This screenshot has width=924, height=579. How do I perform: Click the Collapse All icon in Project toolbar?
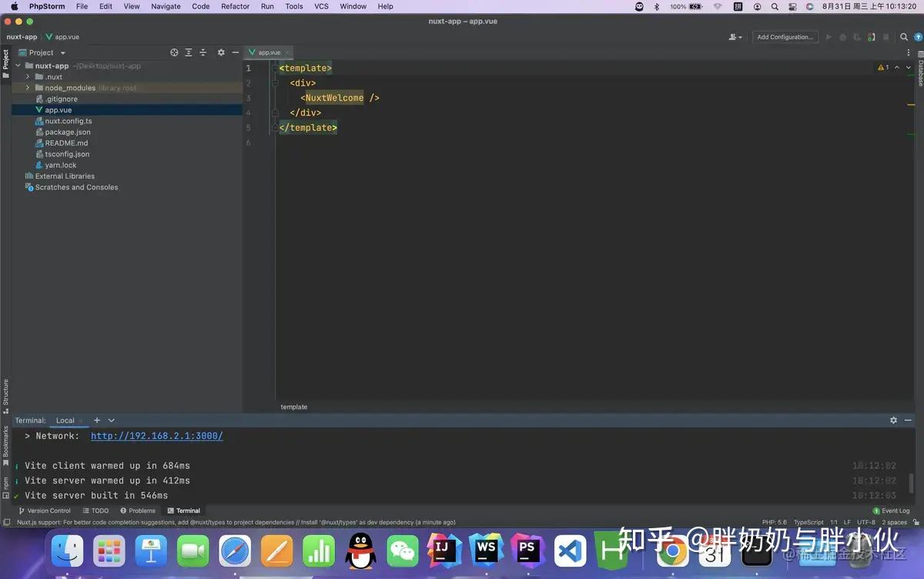click(x=203, y=52)
